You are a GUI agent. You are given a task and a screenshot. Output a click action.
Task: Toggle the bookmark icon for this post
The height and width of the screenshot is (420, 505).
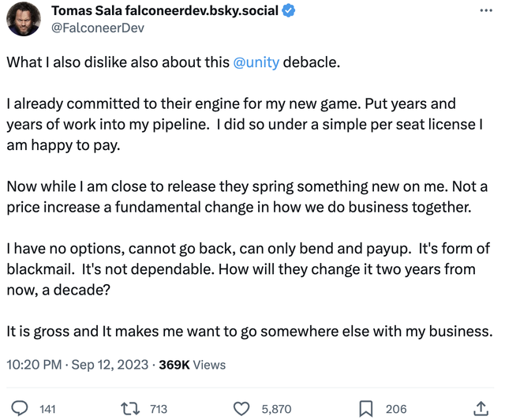point(366,408)
